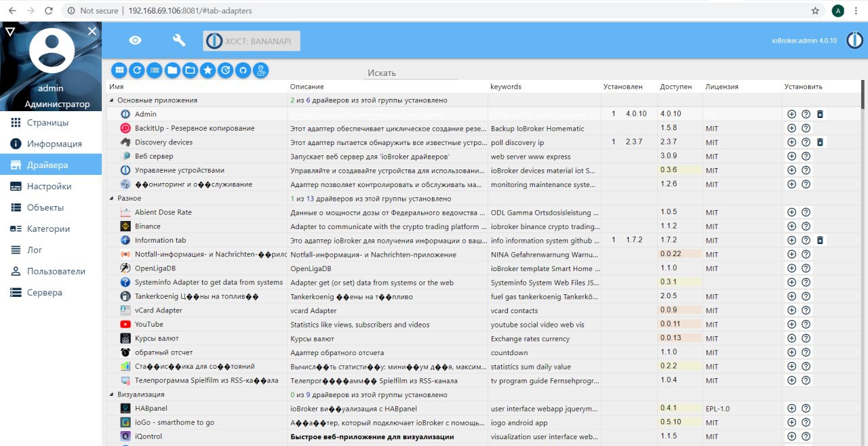Open the Настройки sidebar item
Screen dimensions: 868x446
[x=51, y=186]
